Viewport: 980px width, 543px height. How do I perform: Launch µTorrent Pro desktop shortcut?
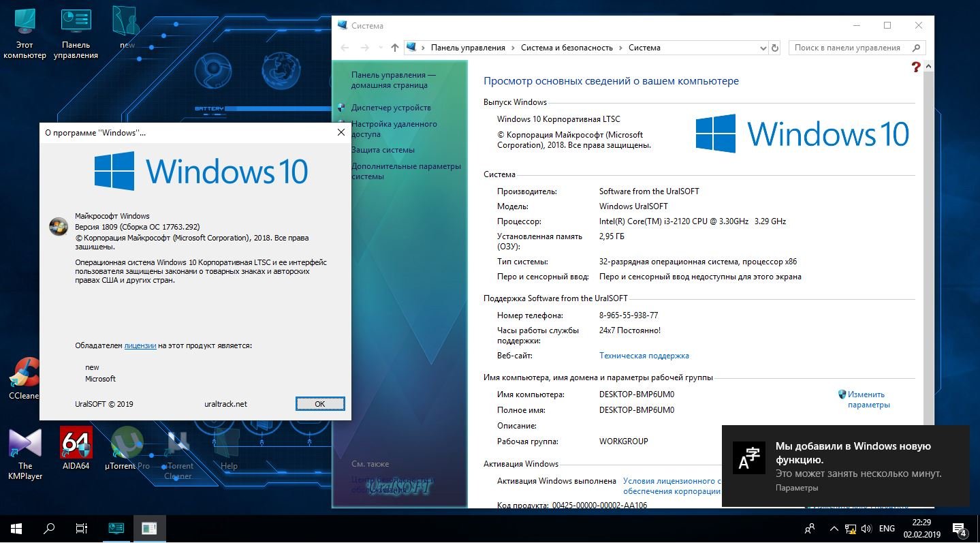tap(127, 448)
